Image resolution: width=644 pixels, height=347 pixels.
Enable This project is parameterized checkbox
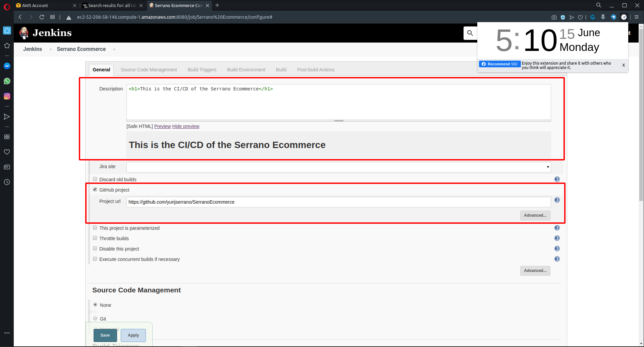pos(95,228)
